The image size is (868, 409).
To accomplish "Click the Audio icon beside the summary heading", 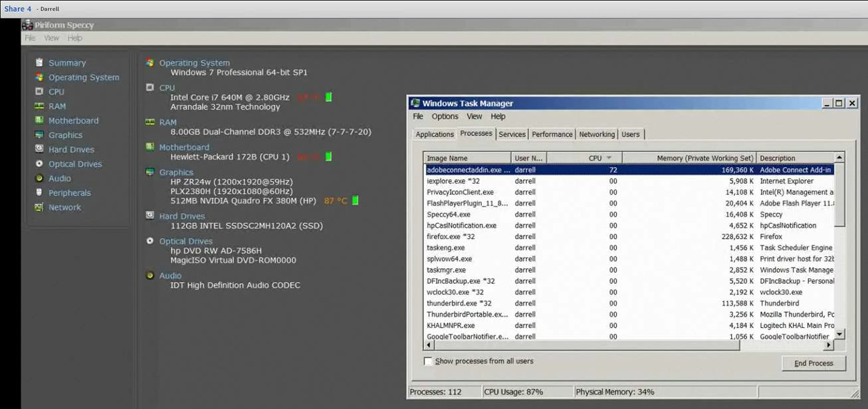I will coord(150,276).
